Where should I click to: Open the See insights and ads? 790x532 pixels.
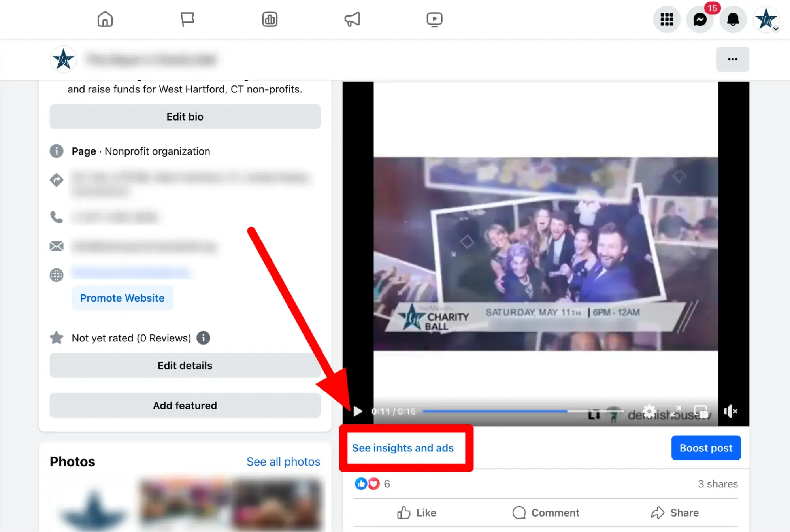point(402,448)
